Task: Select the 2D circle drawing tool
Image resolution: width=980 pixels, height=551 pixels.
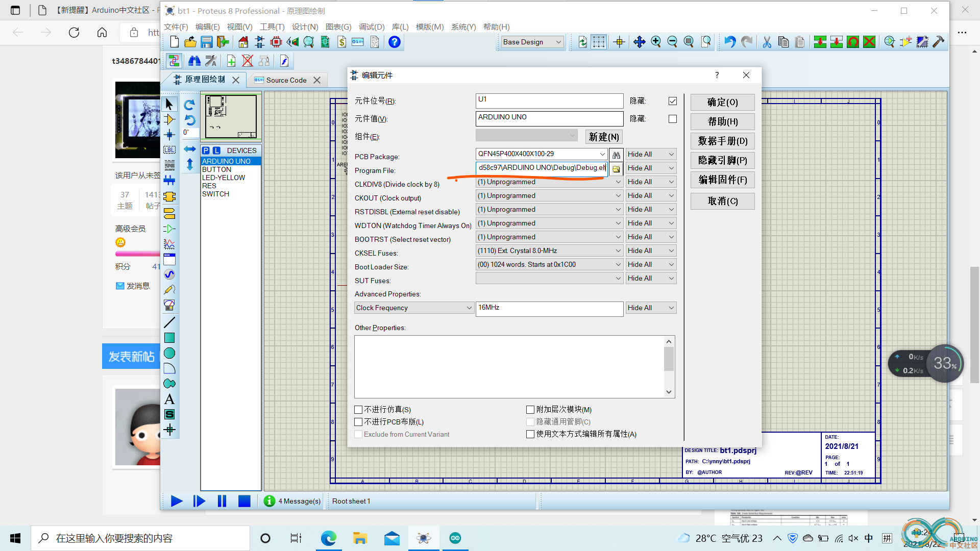Action: point(169,353)
